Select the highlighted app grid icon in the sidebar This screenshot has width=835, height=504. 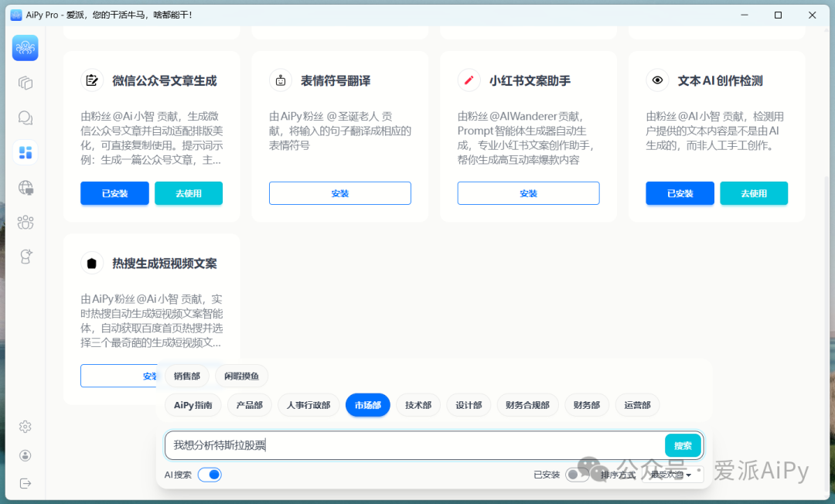tap(25, 153)
